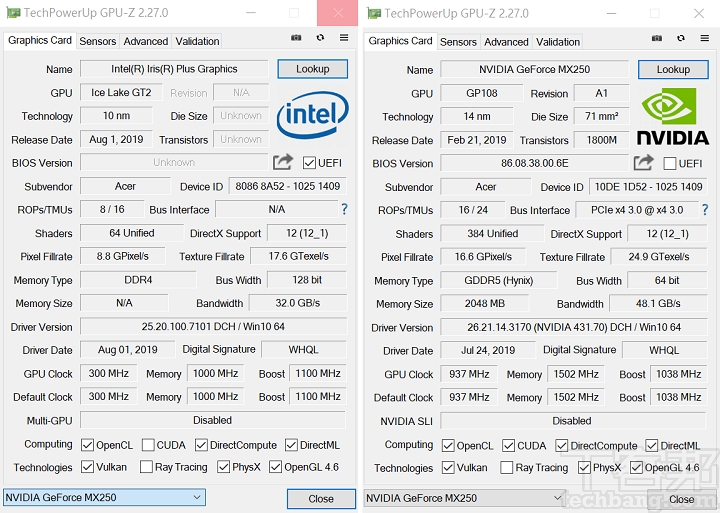Click the NVIDIA logo

pyautogui.click(x=673, y=117)
